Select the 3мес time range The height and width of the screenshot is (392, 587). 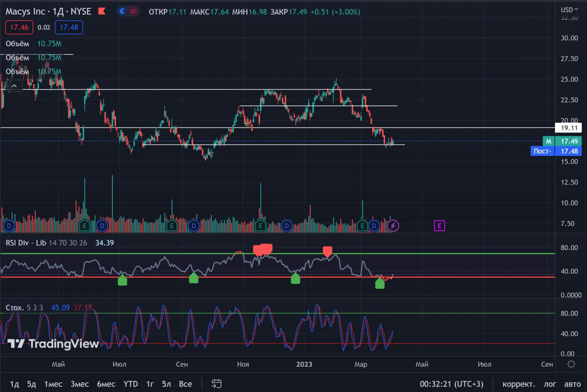click(80, 384)
